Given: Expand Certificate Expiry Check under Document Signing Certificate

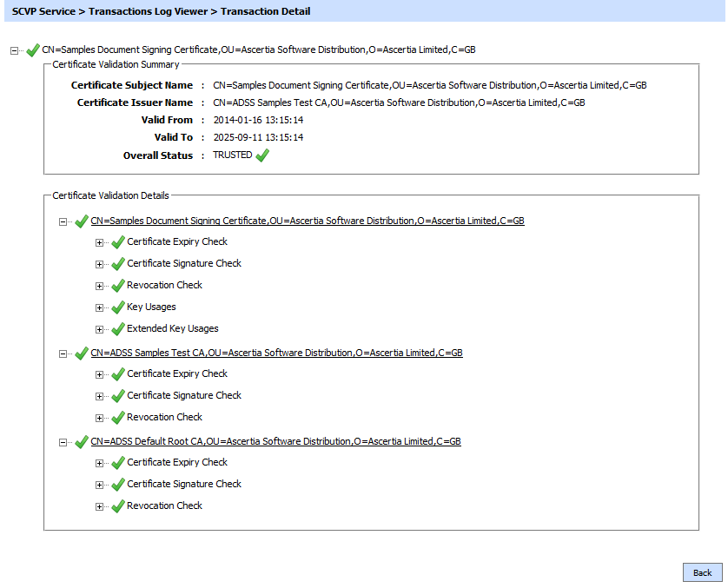Looking at the screenshot, I should (x=99, y=243).
